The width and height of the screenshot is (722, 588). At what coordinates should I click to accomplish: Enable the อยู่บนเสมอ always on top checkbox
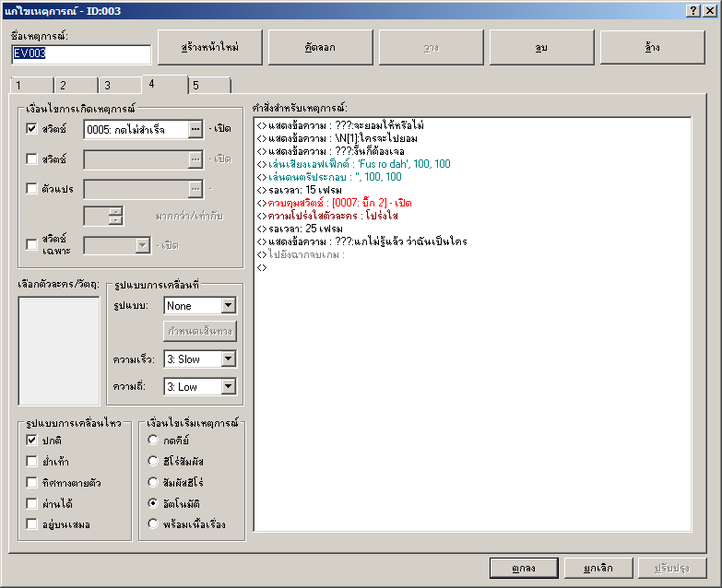[x=31, y=523]
